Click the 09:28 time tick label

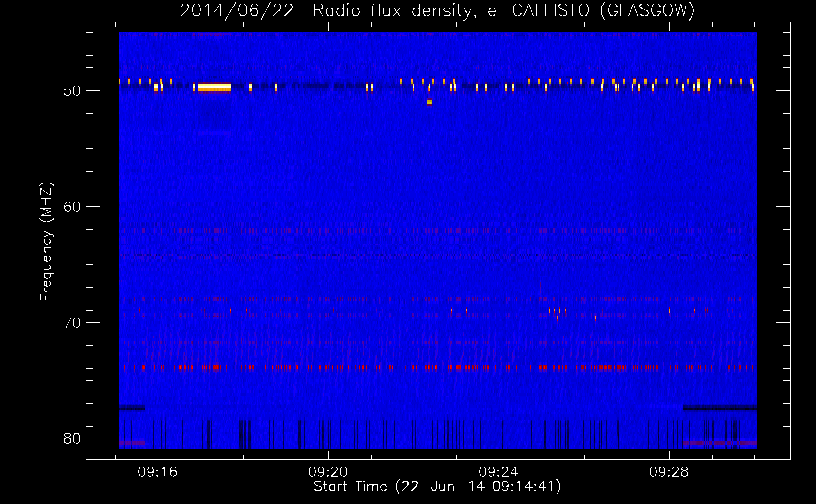click(x=669, y=472)
